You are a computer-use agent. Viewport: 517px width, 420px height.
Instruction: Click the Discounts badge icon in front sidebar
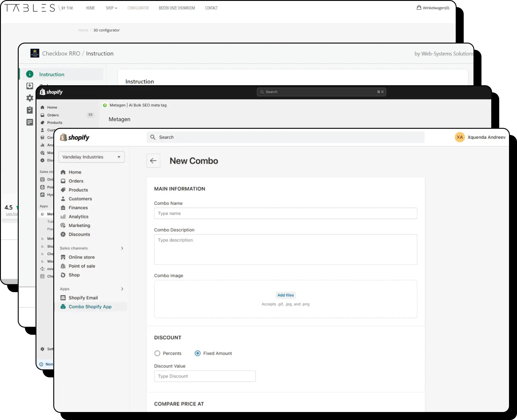pyautogui.click(x=63, y=234)
